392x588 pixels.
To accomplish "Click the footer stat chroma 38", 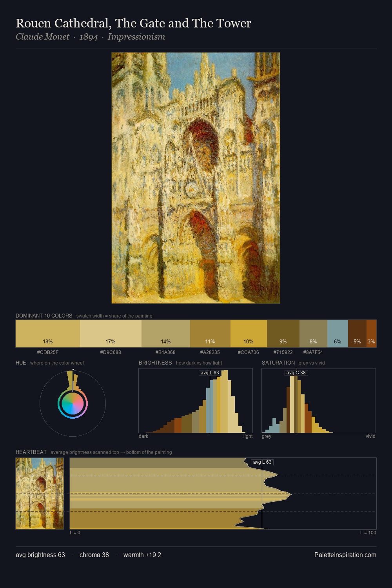I will (94, 555).
